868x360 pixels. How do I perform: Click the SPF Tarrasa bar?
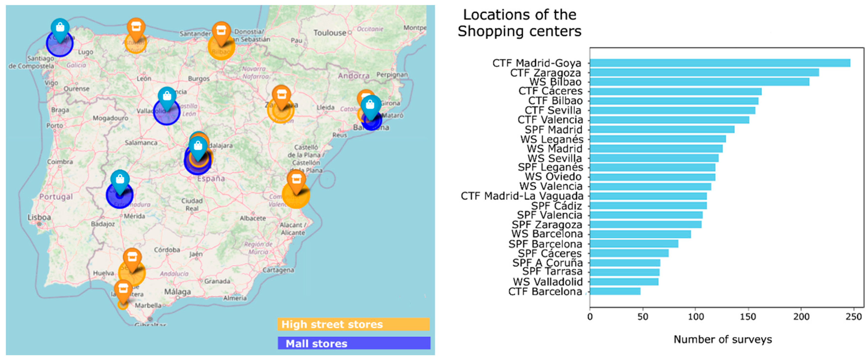(x=624, y=272)
